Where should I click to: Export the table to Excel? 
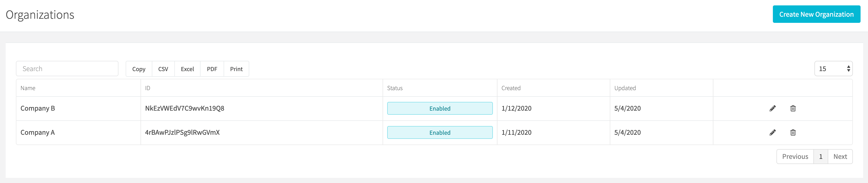click(187, 69)
